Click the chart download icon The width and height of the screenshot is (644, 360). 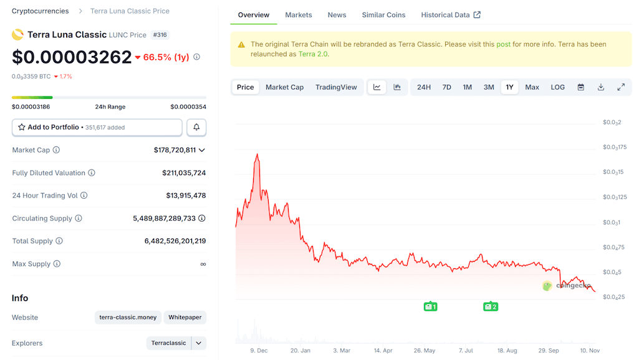pyautogui.click(x=600, y=87)
